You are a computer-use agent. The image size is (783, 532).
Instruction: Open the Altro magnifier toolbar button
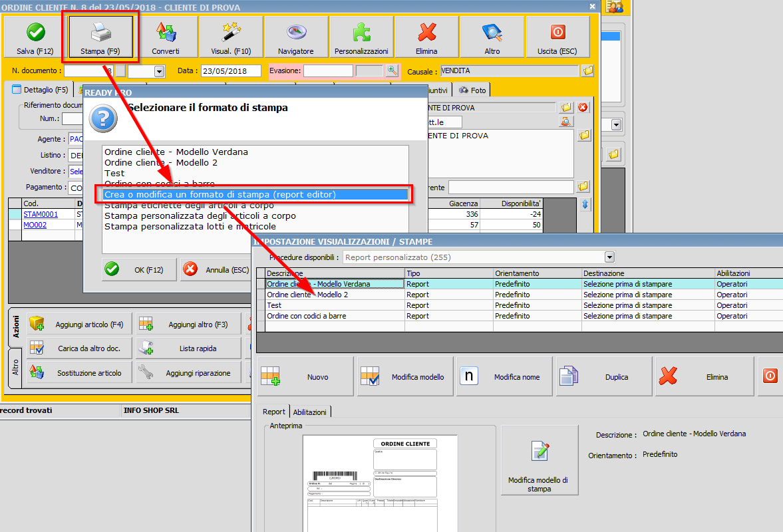(492, 37)
